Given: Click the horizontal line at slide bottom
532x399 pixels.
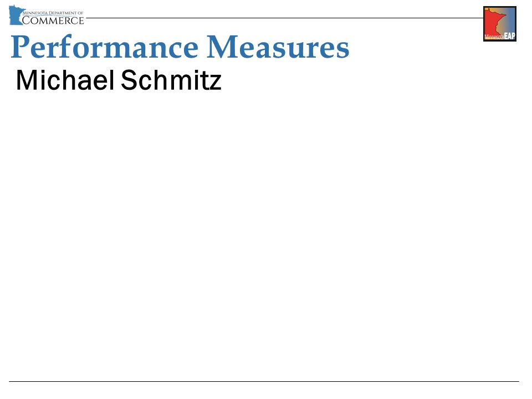Looking at the screenshot, I should [x=264, y=381].
